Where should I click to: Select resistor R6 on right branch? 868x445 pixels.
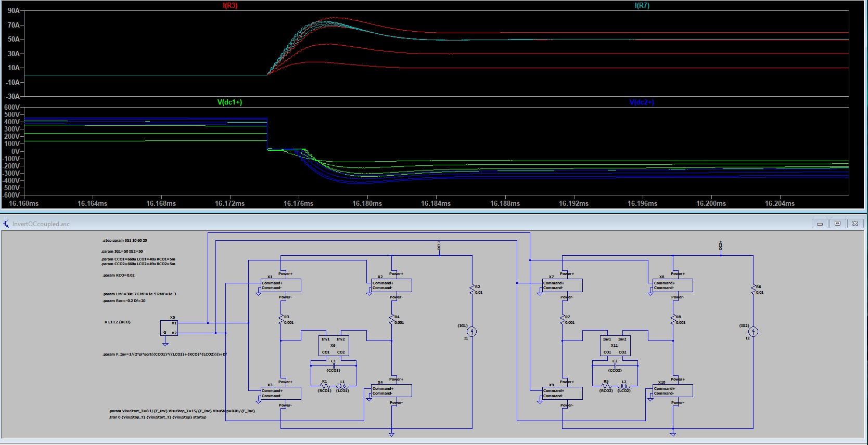[753, 289]
